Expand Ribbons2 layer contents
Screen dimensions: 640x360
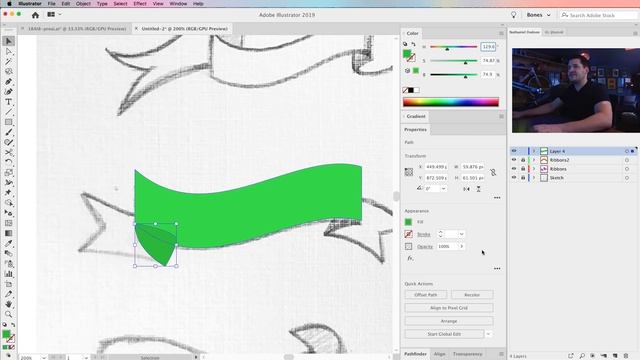(x=533, y=160)
